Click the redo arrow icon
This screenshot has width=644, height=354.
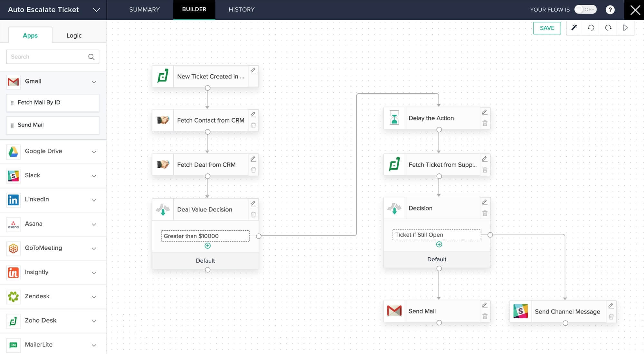pos(608,28)
